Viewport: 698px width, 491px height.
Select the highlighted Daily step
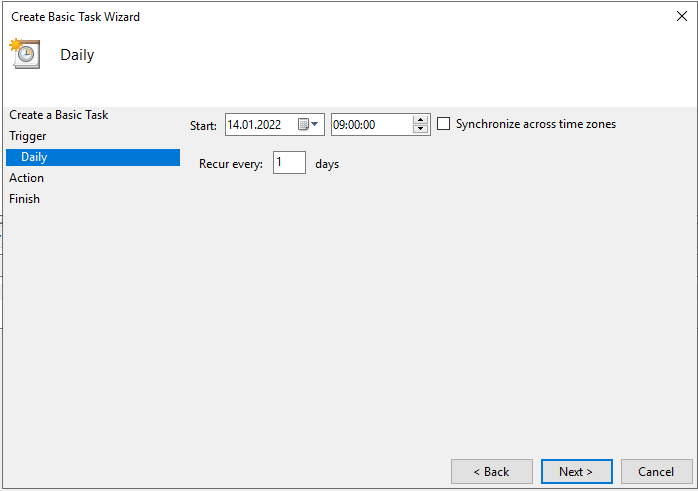(93, 157)
